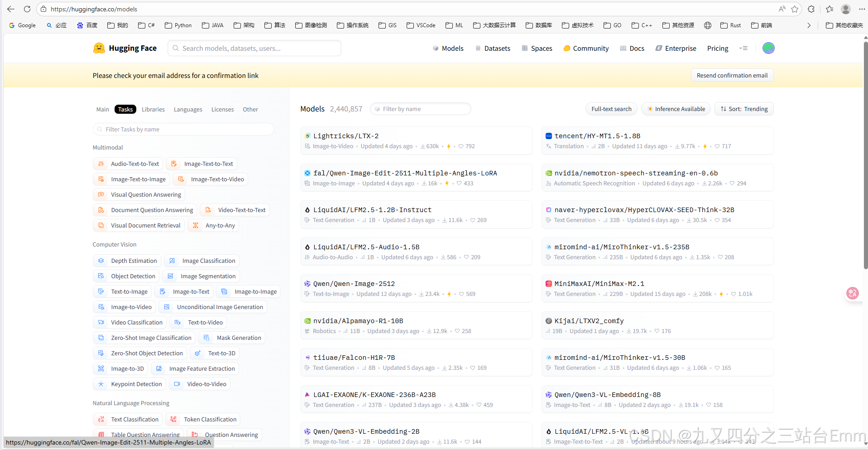Click the site info lock icon
868x450 pixels.
(43, 9)
